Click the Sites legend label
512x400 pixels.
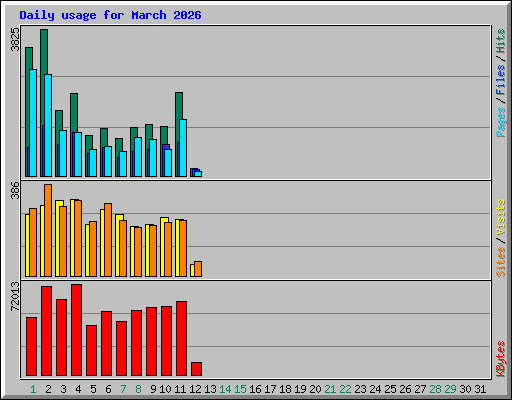tap(501, 262)
